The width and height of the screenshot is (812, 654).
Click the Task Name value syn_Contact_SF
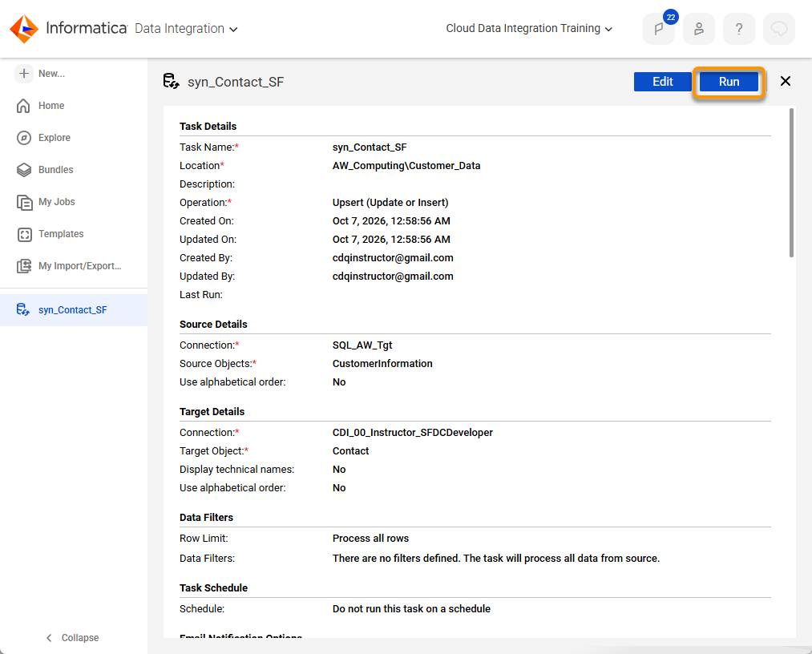pyautogui.click(x=370, y=147)
